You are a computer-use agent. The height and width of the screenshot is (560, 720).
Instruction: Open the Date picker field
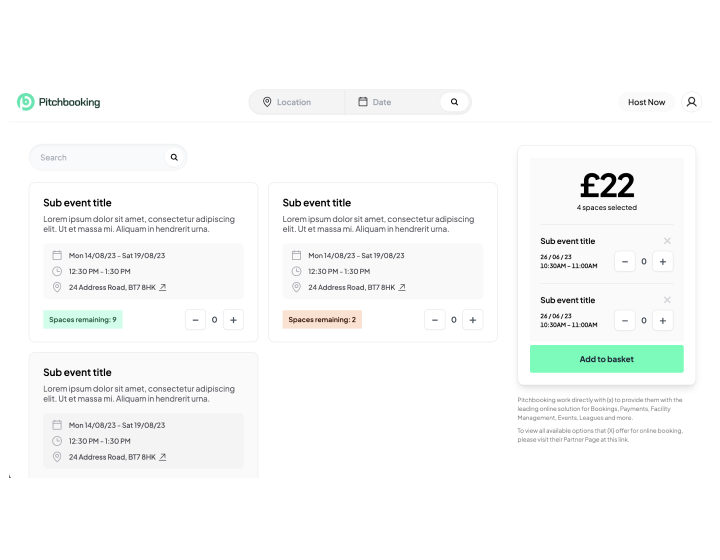(392, 102)
